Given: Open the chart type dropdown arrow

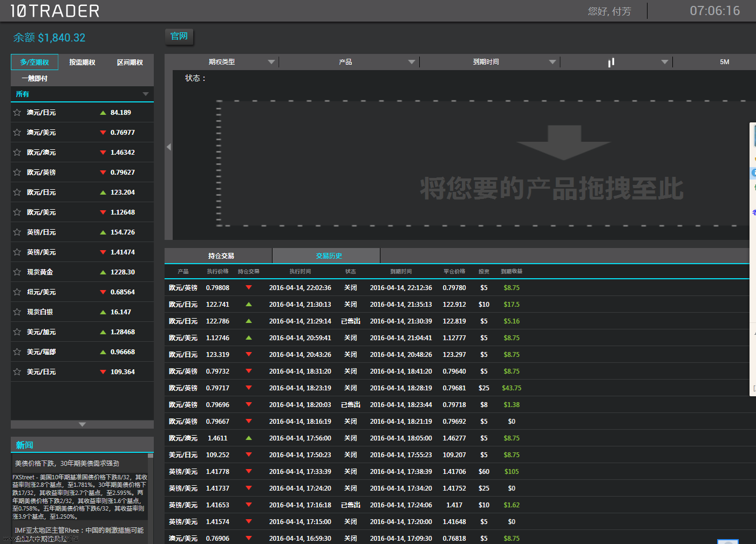Looking at the screenshot, I should coord(665,62).
